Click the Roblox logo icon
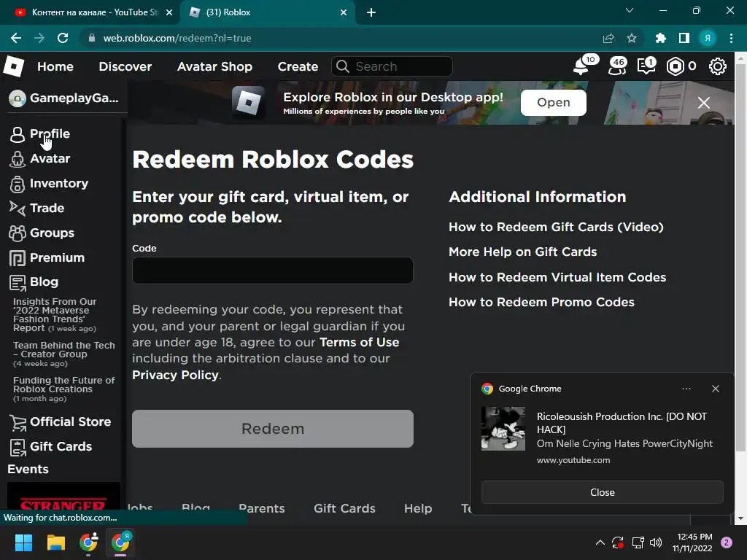747x560 pixels. (x=14, y=66)
